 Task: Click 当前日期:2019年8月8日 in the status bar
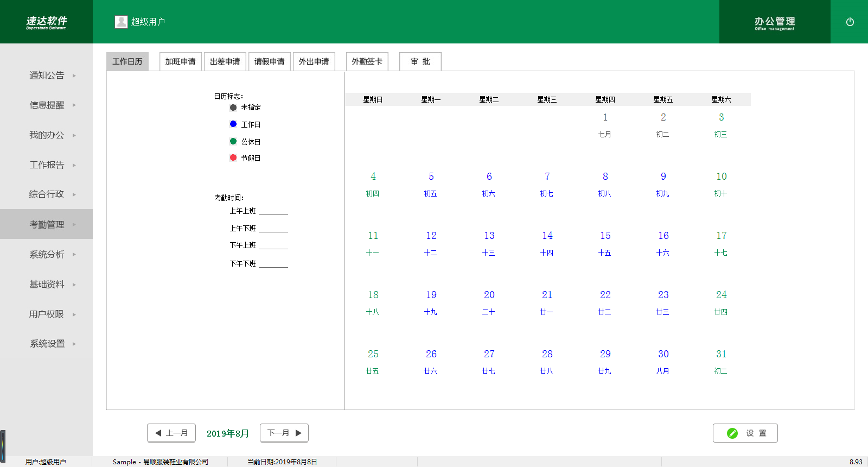[282, 462]
